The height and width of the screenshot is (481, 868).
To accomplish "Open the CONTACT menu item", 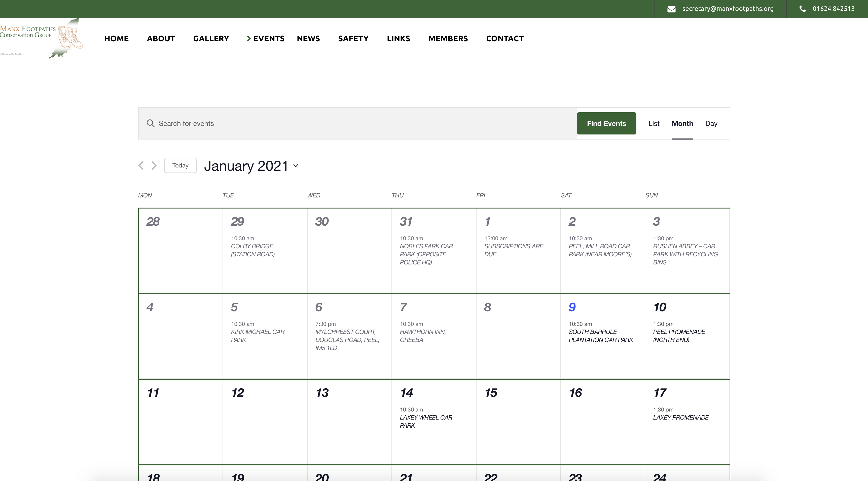I will (x=505, y=39).
